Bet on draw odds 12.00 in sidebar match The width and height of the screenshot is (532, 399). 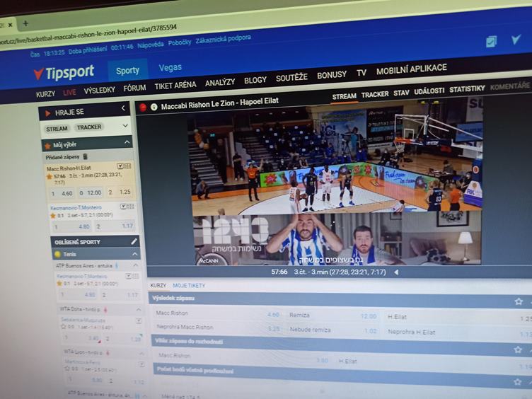(91, 192)
